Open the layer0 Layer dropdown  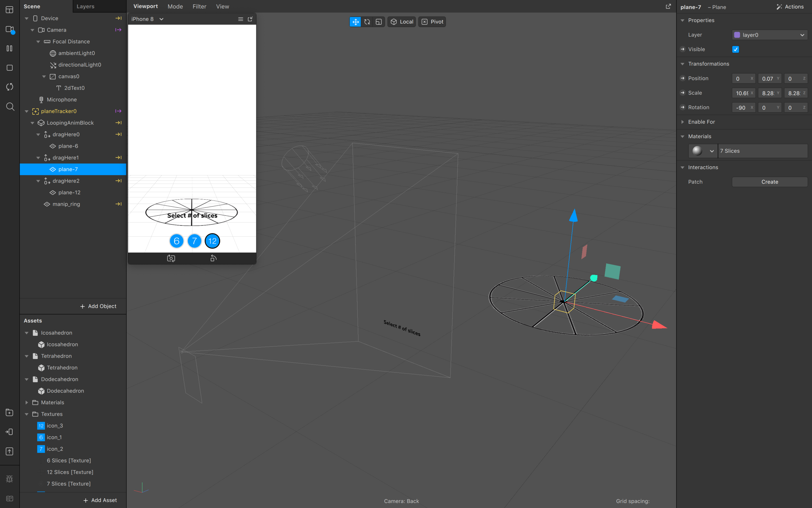[769, 35]
